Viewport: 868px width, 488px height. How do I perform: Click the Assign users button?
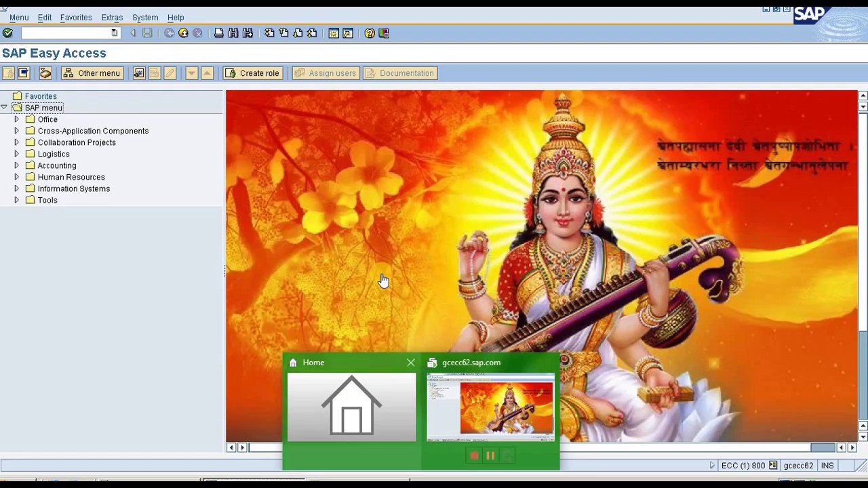(x=325, y=73)
